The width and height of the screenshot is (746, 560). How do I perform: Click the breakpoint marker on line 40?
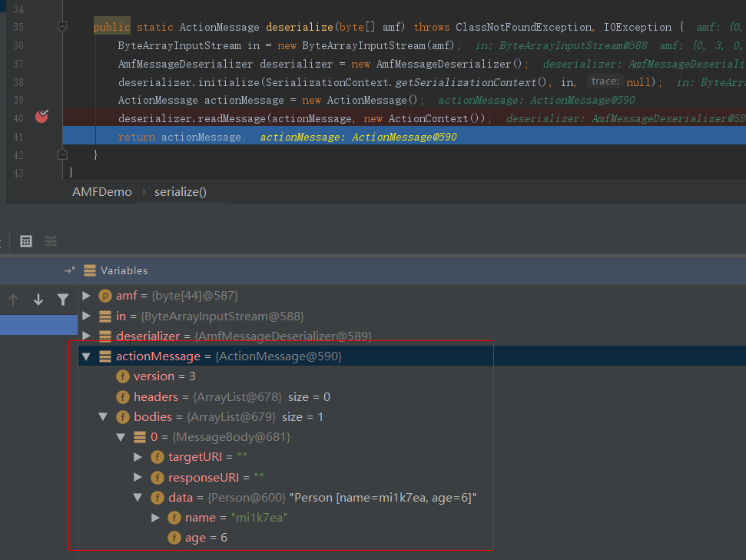pos(41,117)
